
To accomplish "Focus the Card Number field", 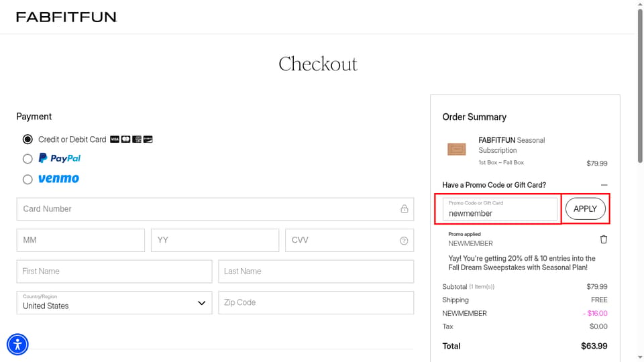I will point(215,209).
